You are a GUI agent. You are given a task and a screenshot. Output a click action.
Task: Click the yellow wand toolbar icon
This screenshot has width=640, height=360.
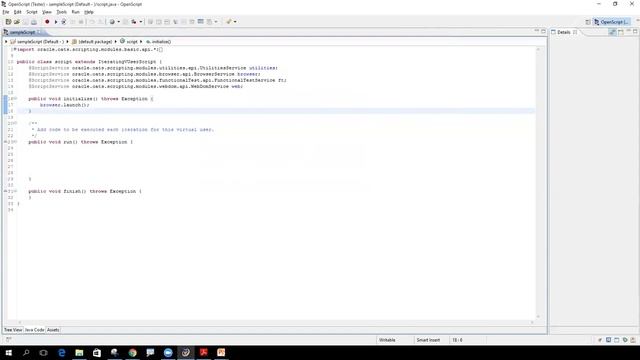tap(229, 22)
